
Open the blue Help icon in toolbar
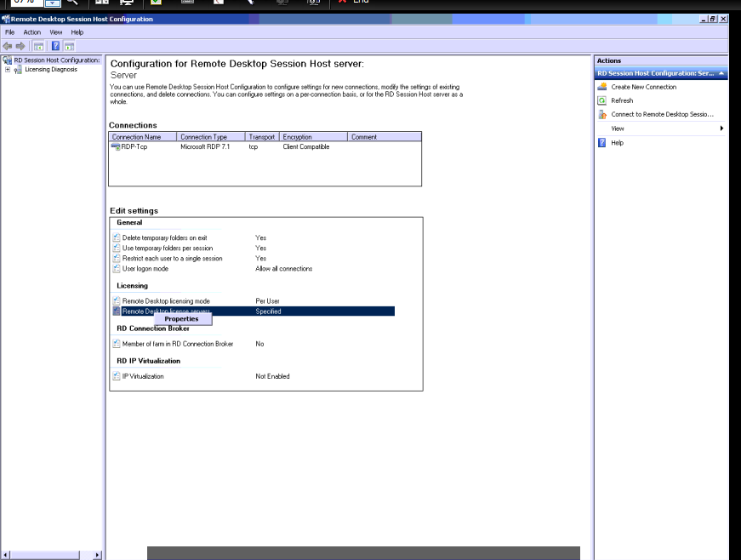point(55,46)
